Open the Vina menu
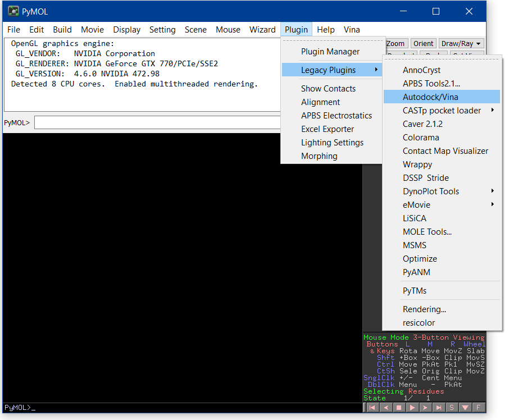The height and width of the screenshot is (420, 509). [352, 30]
